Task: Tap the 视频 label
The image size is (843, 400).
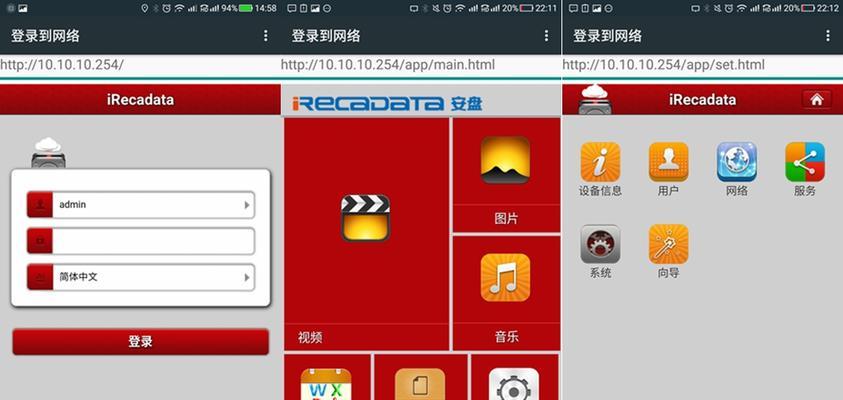Action: click(310, 338)
